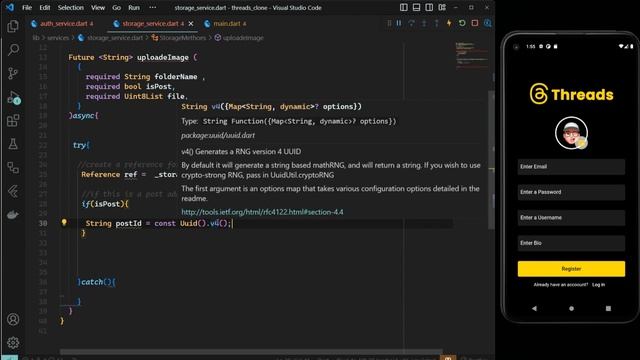Select the uploadImage breadcrumb

[x=243, y=38]
